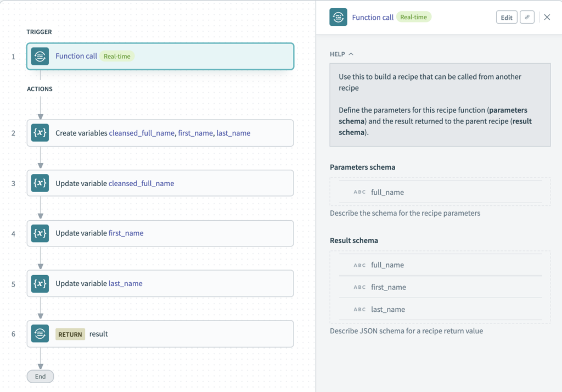Image resolution: width=562 pixels, height=392 pixels.
Task: Click the variable icon on Create variables step
Action: click(40, 133)
